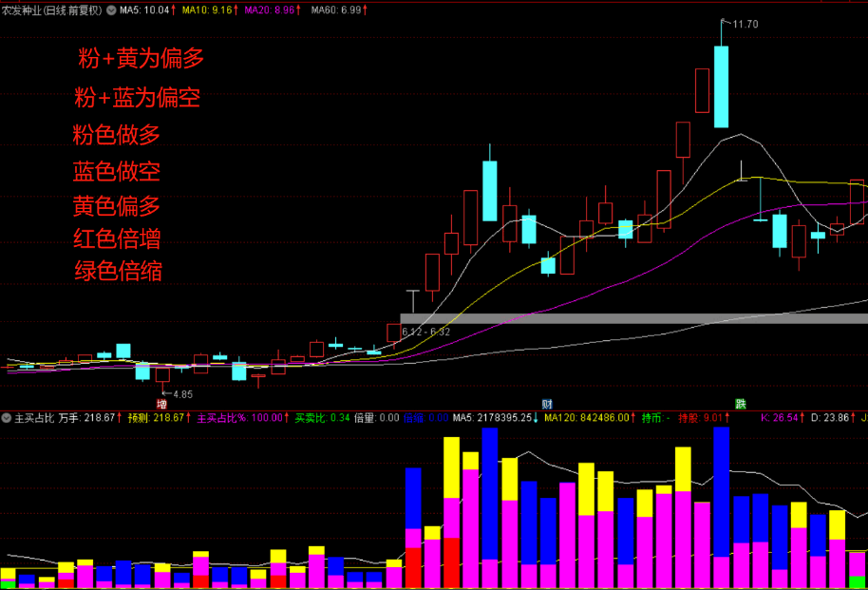Click the 粉色做多 annotation
This screenshot has height=590, width=868.
tap(117, 135)
